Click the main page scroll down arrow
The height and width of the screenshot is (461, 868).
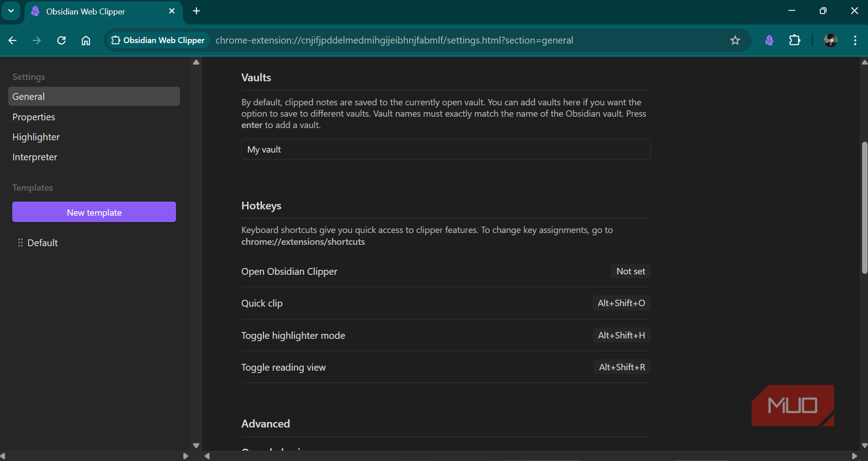coord(864,445)
